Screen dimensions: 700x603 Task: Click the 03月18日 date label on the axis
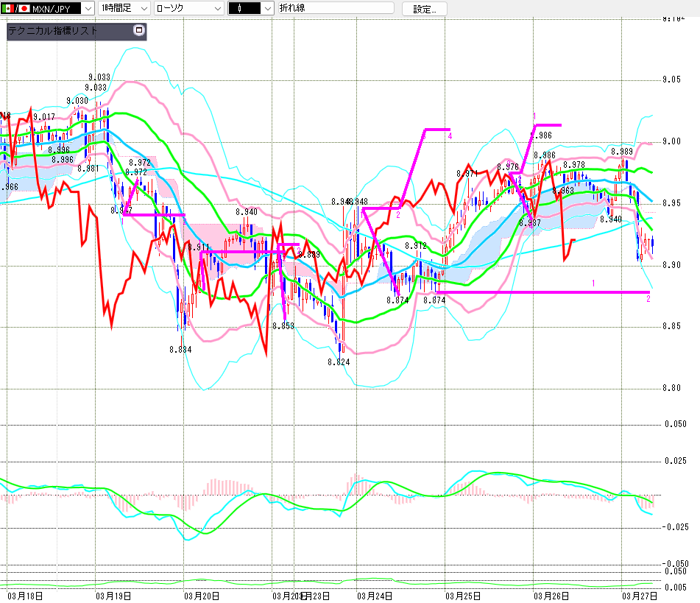click(24, 595)
